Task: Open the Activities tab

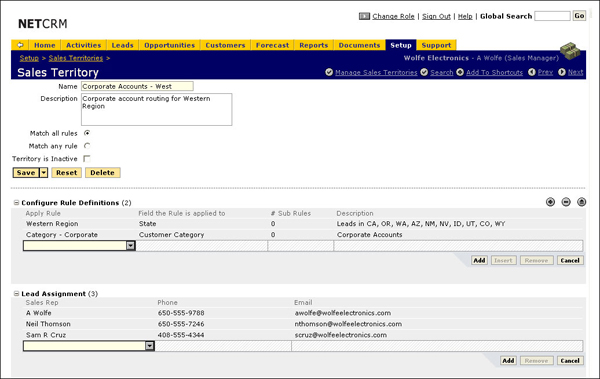Action: [83, 45]
